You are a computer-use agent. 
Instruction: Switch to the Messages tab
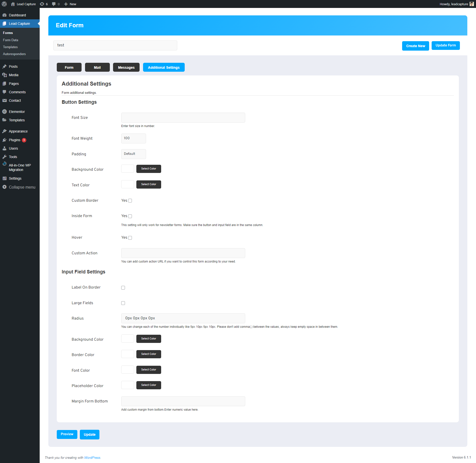tap(126, 67)
